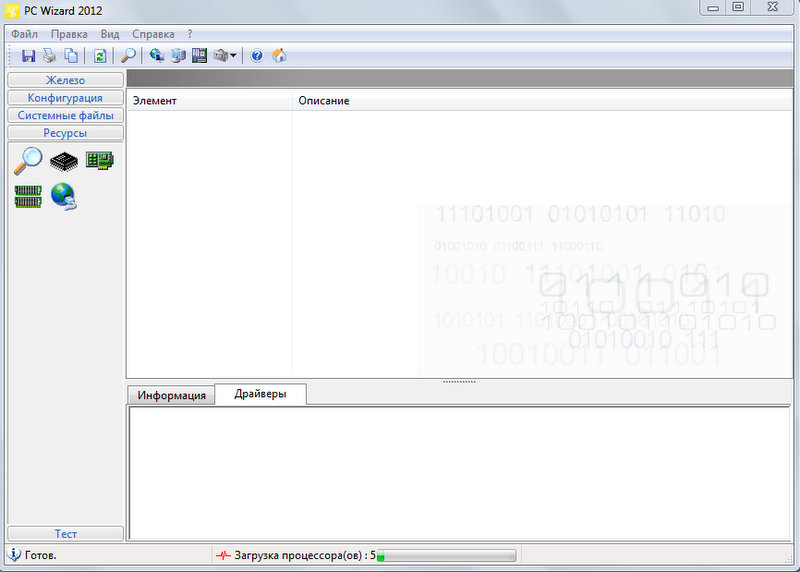This screenshot has height=572, width=800.
Task: Click the magnifier Search icon in toolbar
Action: [x=128, y=56]
